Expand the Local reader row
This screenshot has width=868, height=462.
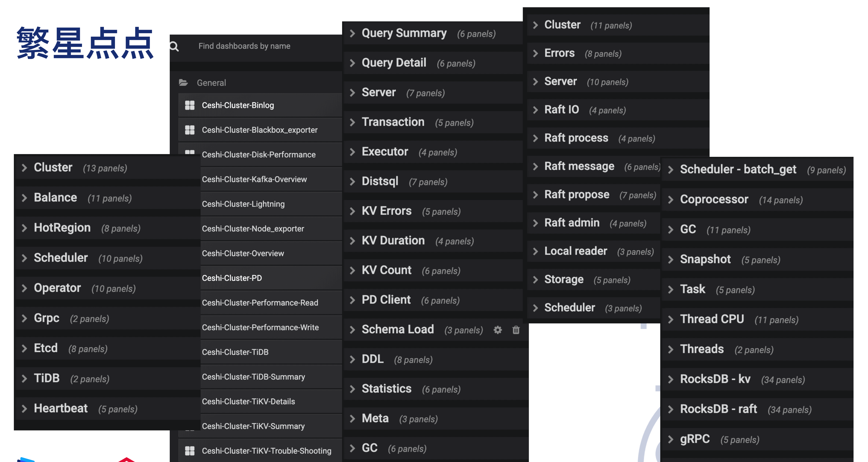593,251
